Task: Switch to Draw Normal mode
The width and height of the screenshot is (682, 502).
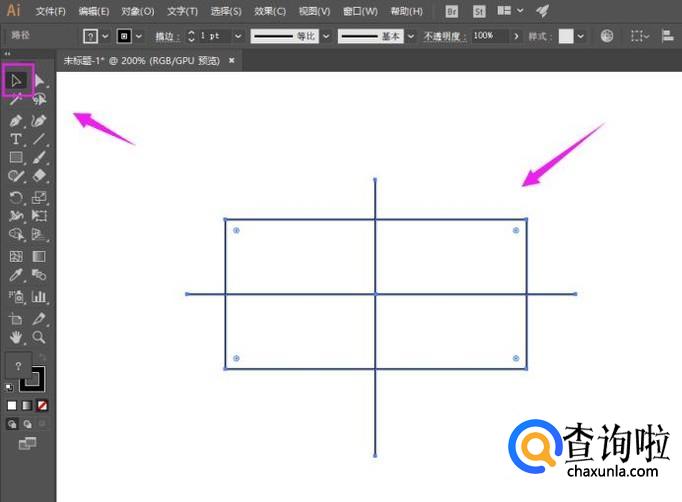Action: click(x=12, y=424)
